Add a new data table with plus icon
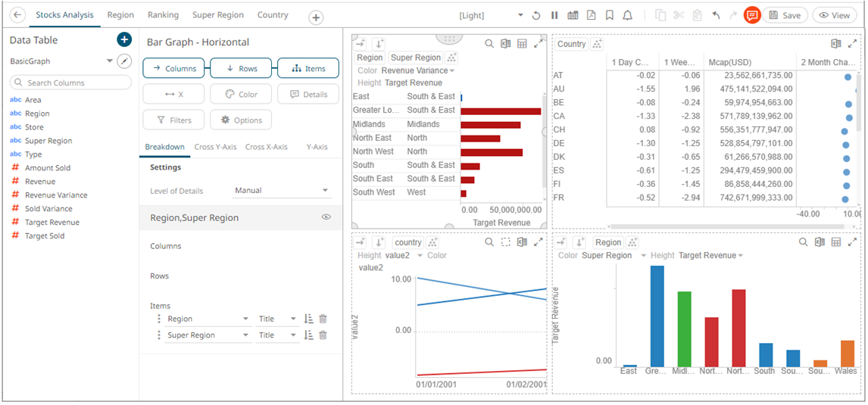 (124, 40)
